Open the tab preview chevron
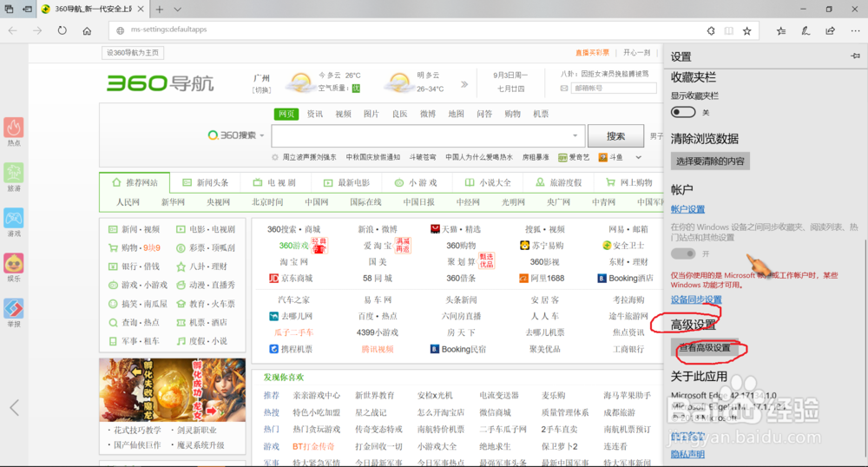Image resolution: width=868 pixels, height=467 pixels. tap(177, 10)
